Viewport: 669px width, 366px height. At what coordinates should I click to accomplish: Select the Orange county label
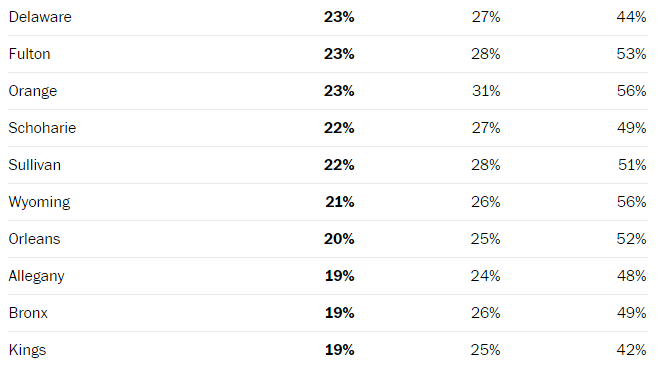[33, 91]
